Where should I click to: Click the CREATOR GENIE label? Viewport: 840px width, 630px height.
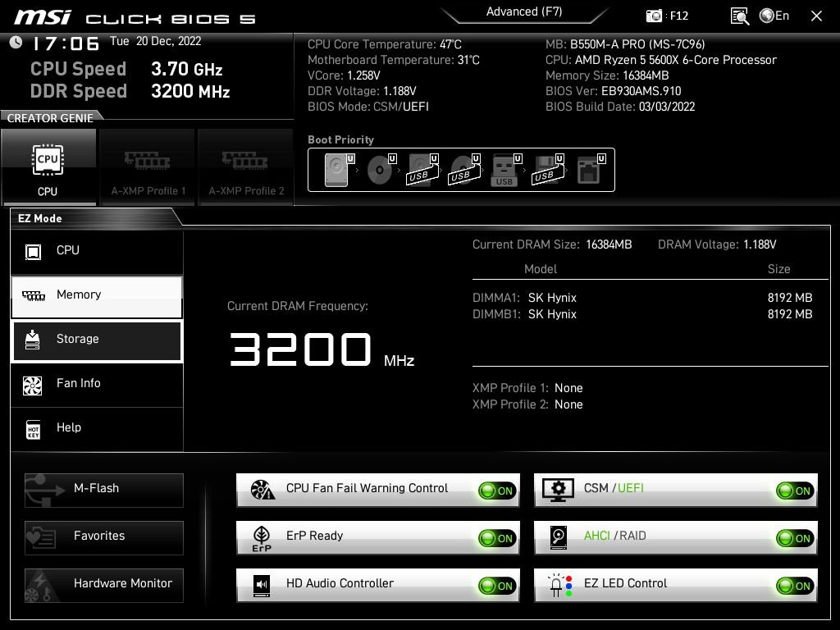pos(50,118)
